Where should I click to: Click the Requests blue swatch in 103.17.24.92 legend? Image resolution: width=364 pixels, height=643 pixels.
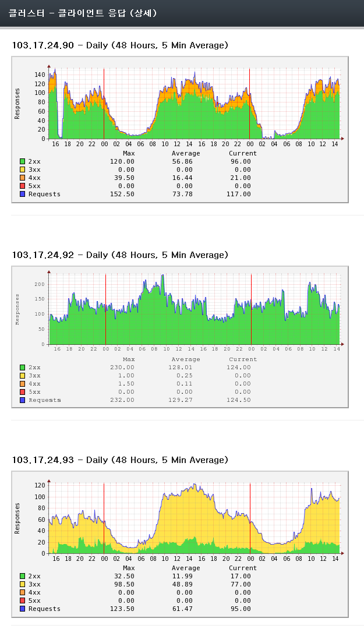23,400
